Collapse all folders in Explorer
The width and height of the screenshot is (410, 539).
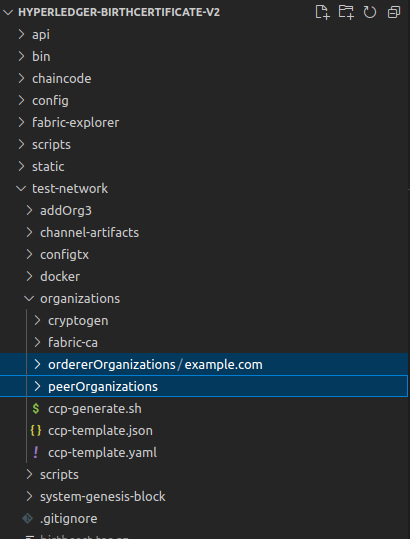(394, 12)
